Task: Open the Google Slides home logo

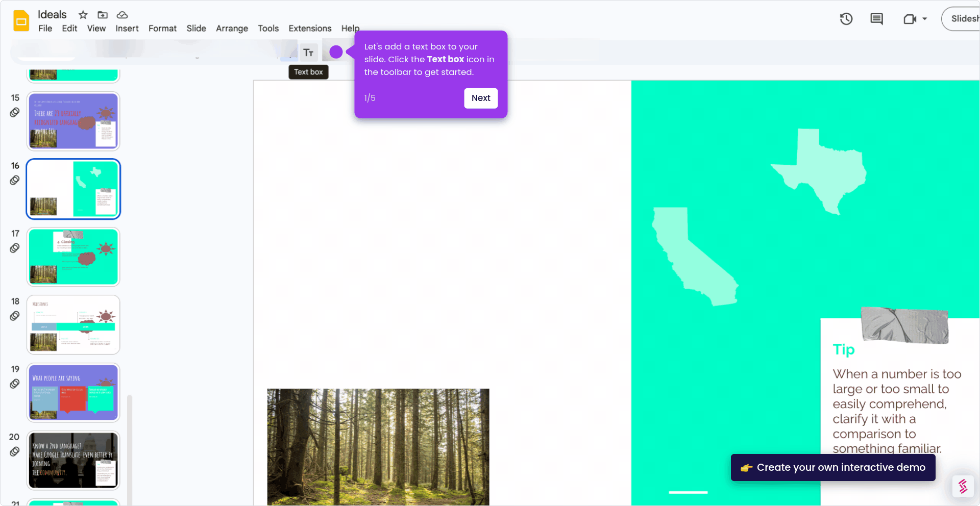Action: pyautogui.click(x=21, y=21)
